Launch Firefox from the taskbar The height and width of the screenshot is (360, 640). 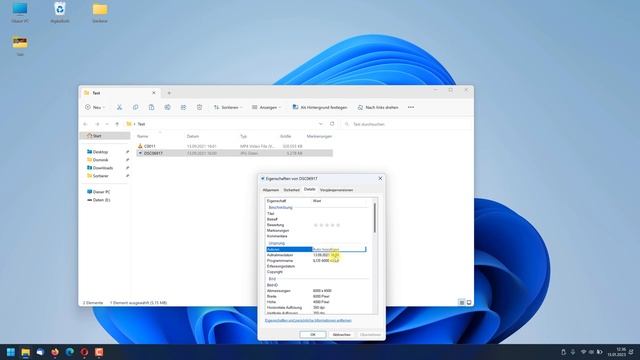click(55, 352)
